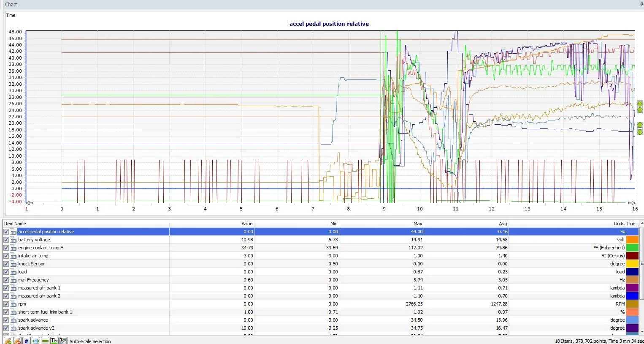Toggle the battery voltage checkbox

6,240
